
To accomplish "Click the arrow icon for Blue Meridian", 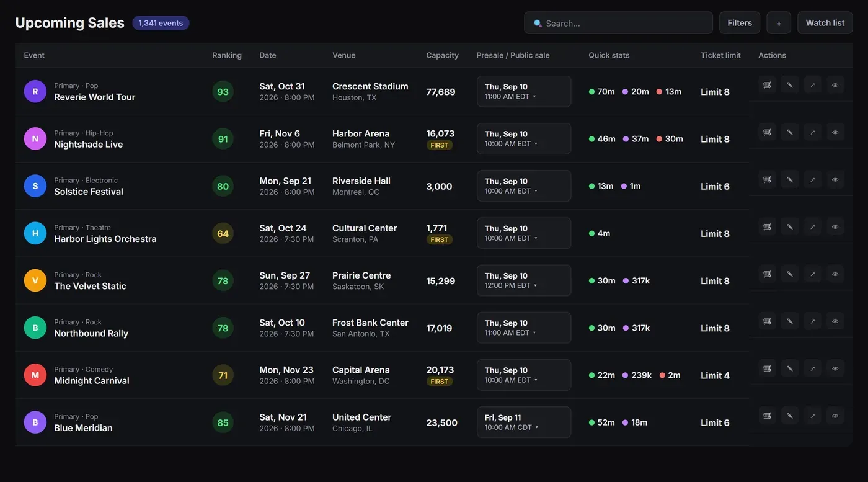I will [x=813, y=416].
